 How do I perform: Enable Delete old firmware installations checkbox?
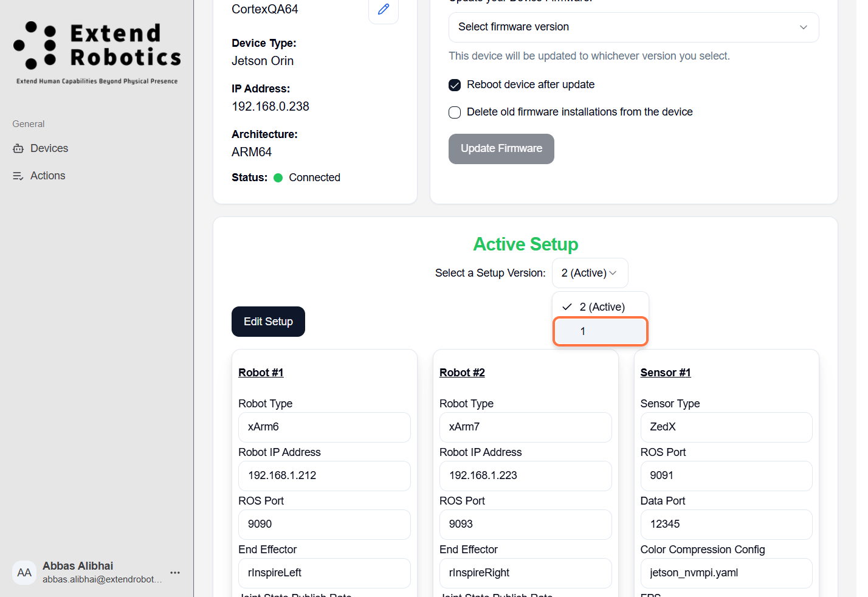tap(455, 112)
